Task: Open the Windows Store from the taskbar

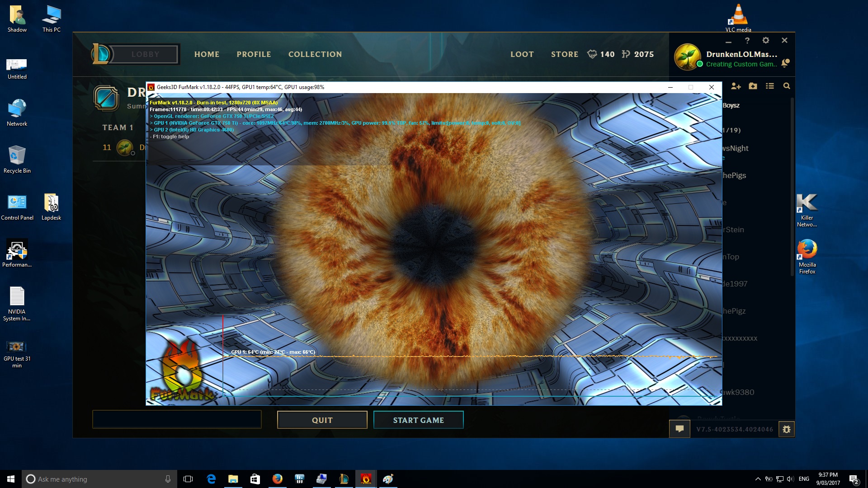Action: (255, 479)
